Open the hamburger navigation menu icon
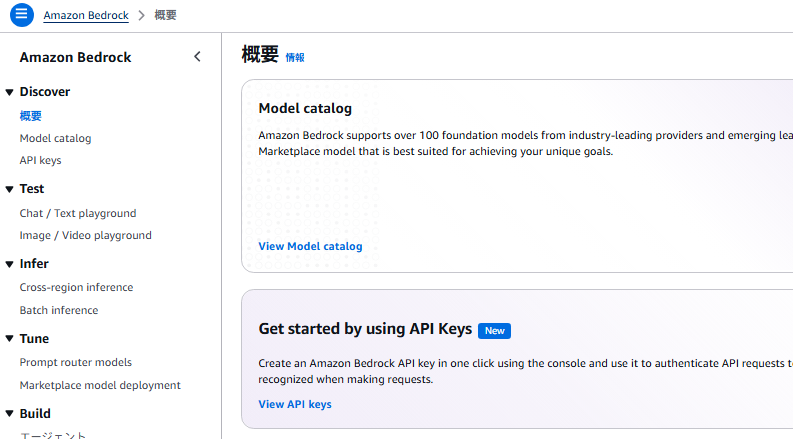The image size is (793, 439). click(x=22, y=15)
